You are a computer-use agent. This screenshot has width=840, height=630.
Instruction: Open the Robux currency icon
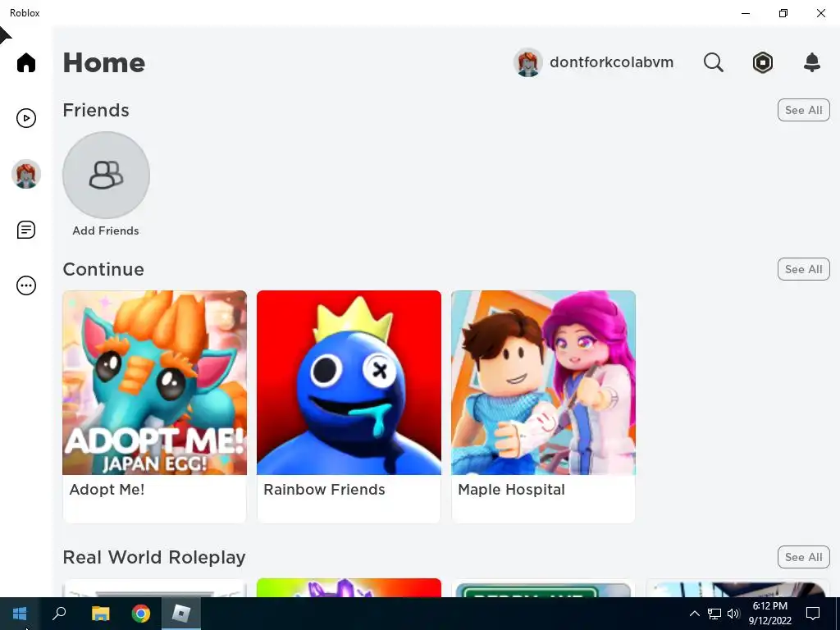(x=762, y=62)
